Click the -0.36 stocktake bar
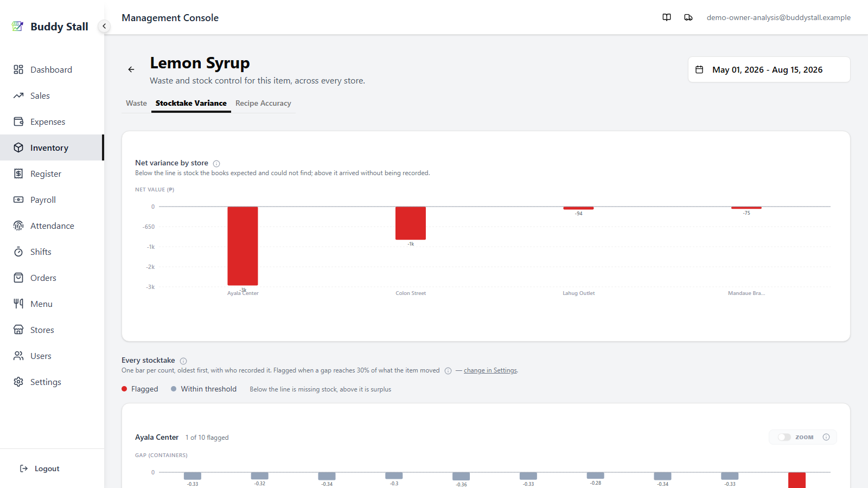Image resolution: width=868 pixels, height=488 pixels. (x=461, y=476)
